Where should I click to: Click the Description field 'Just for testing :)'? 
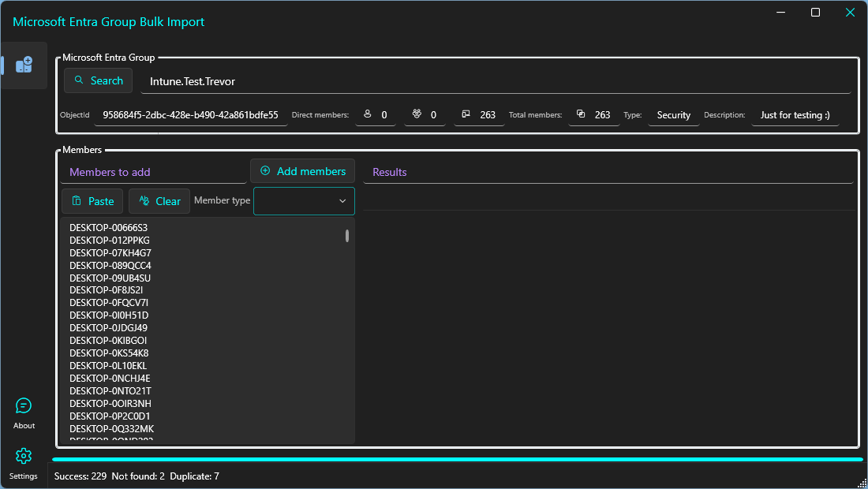tap(795, 115)
